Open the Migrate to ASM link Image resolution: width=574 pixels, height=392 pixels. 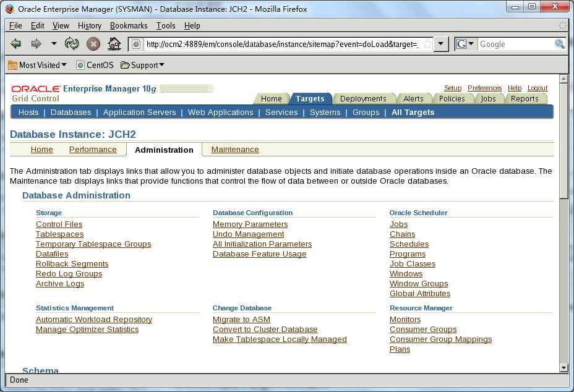click(241, 319)
